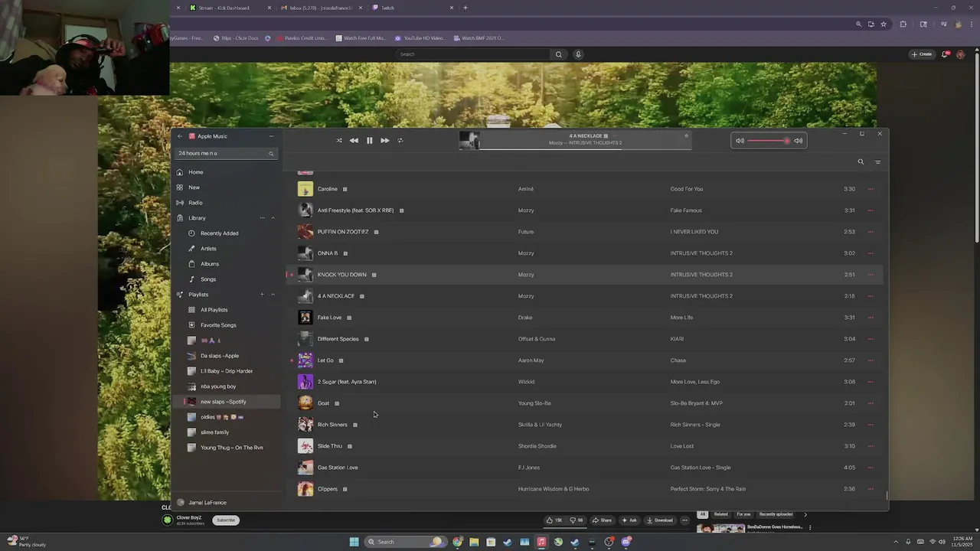Image resolution: width=980 pixels, height=551 pixels.
Task: Open Jamal LaFrance account profile
Action: pyautogui.click(x=207, y=503)
